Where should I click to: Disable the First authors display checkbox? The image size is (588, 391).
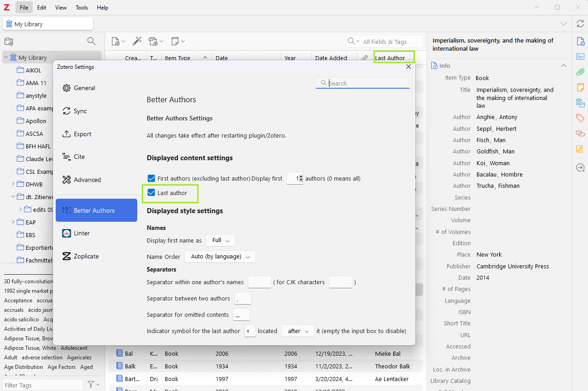tap(151, 178)
